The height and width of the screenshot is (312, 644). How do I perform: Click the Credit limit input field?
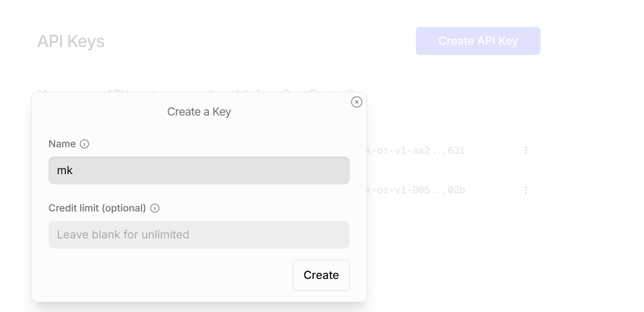199,235
